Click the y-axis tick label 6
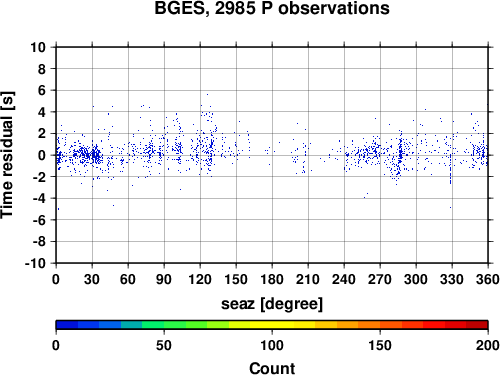Viewport: 500px width, 375px height. (42, 90)
